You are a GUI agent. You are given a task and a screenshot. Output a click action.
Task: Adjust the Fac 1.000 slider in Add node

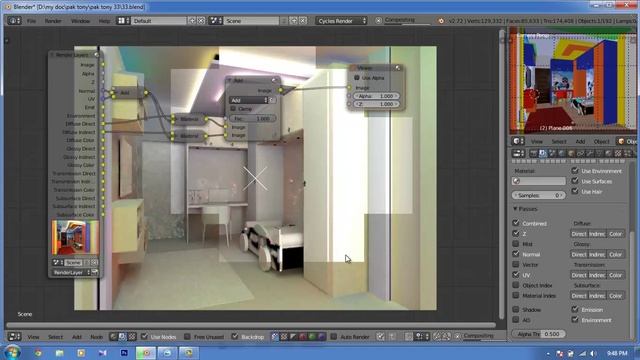click(x=252, y=118)
